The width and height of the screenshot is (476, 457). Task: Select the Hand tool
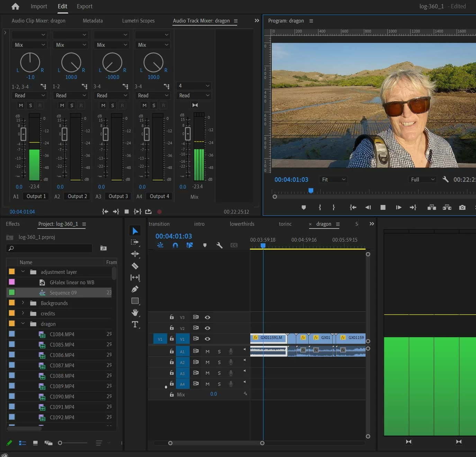135,313
